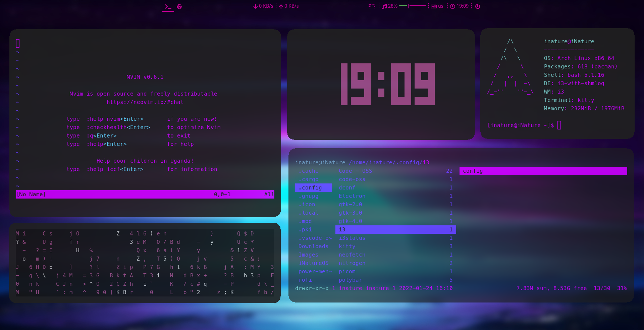Select the Electron directory row
Viewport: 644px width, 330px height.
coord(396,196)
